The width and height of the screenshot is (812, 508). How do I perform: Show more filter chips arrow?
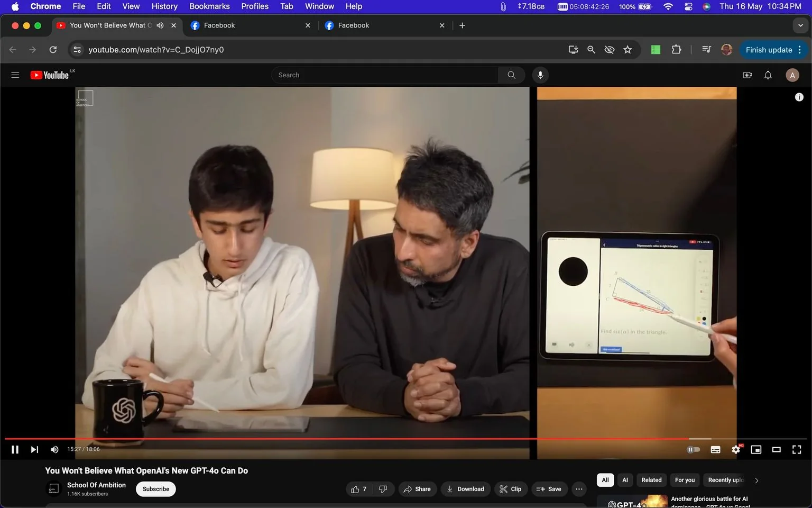click(x=756, y=480)
